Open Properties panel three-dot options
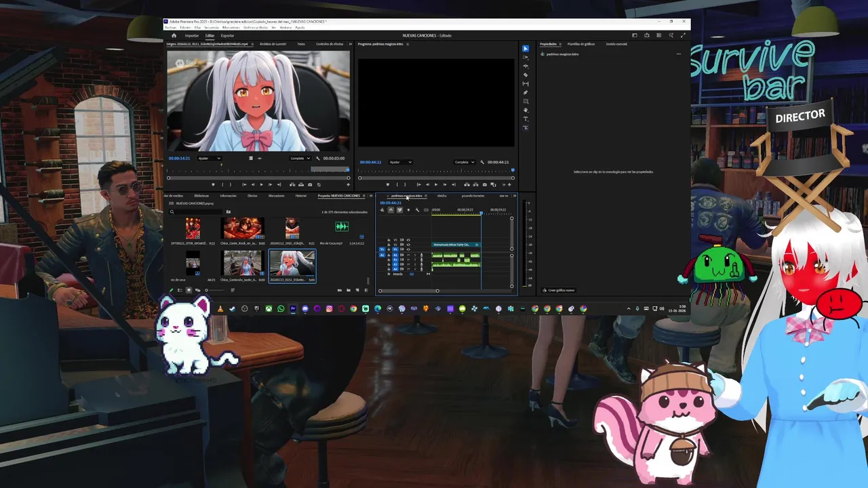Image resolution: width=868 pixels, height=488 pixels. pyautogui.click(x=679, y=54)
